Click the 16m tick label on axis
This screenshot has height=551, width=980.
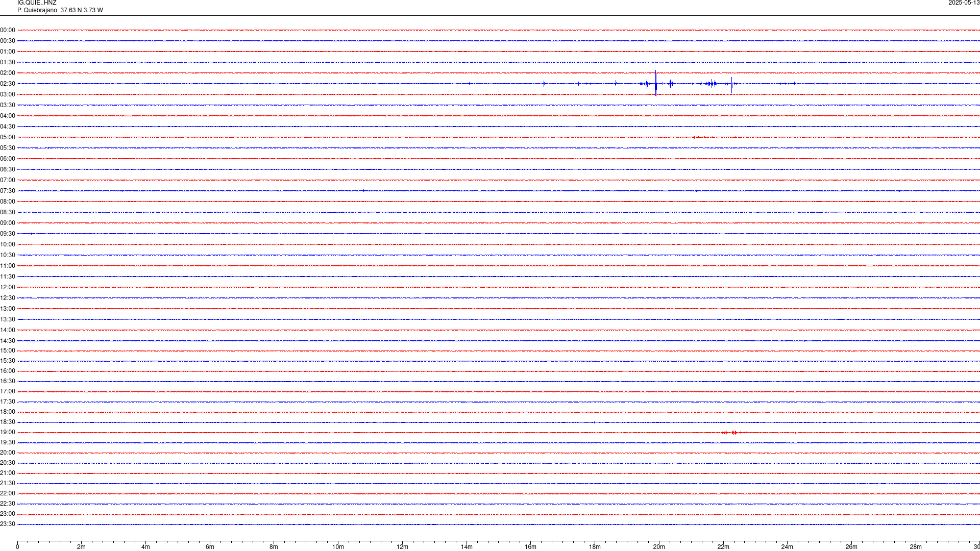tap(531, 547)
